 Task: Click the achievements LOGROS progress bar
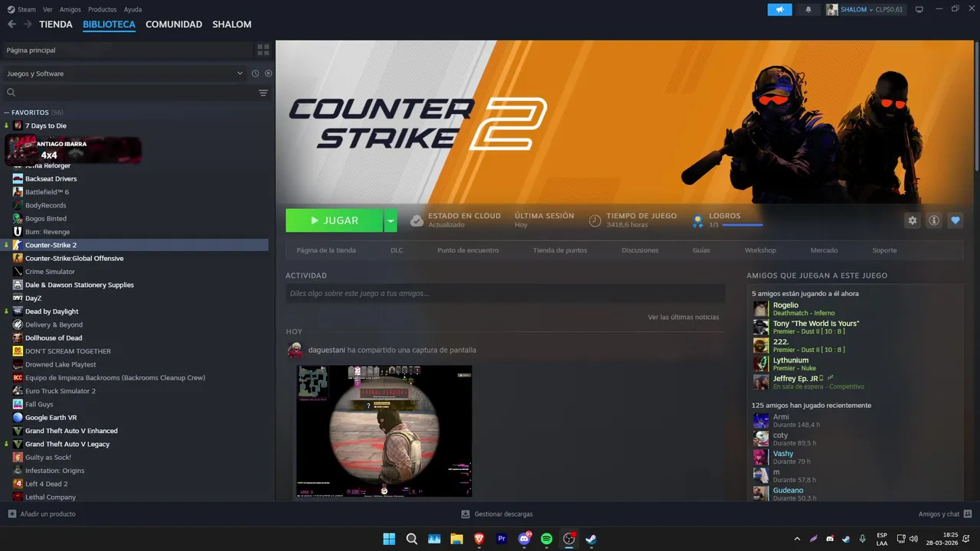(742, 225)
